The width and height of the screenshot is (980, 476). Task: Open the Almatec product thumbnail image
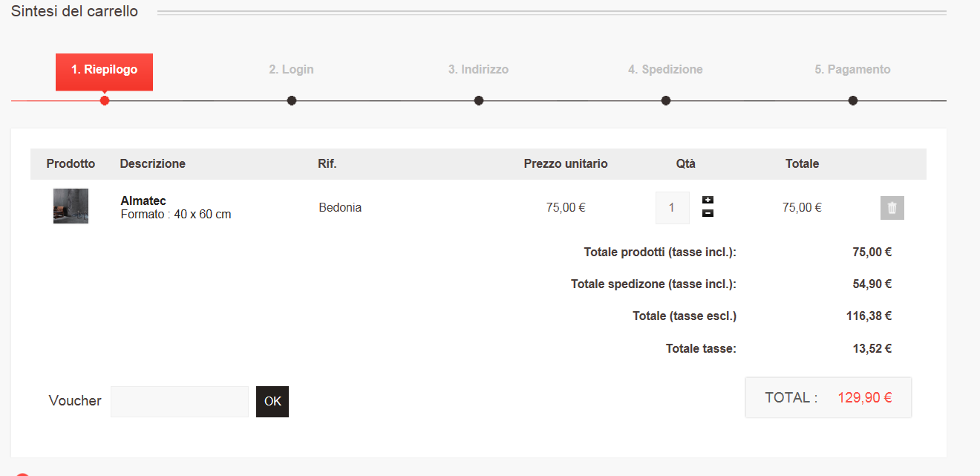71,206
